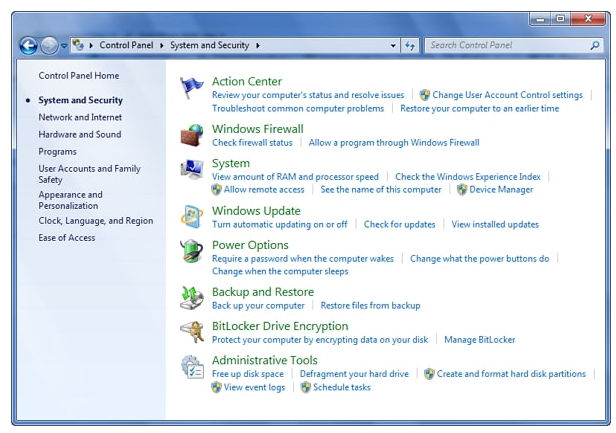Click the Administrative Tools icon
The width and height of the screenshot is (616, 433).
[x=192, y=367]
